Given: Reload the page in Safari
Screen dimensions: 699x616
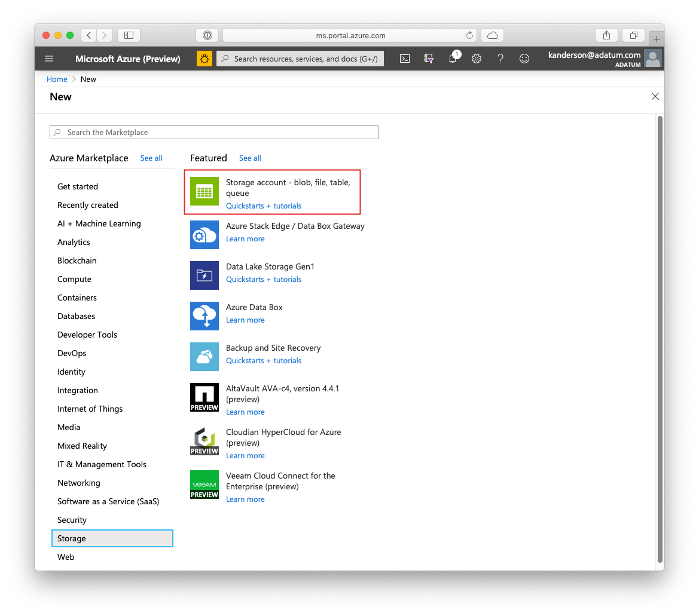Looking at the screenshot, I should (x=469, y=35).
